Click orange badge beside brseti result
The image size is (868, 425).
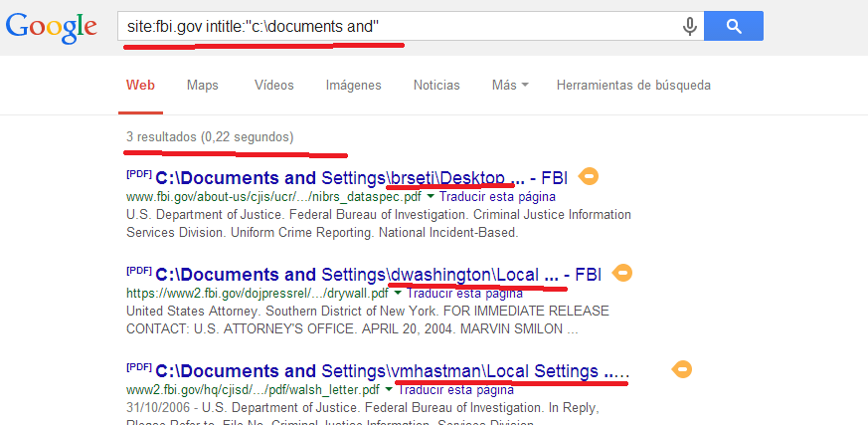point(588,177)
